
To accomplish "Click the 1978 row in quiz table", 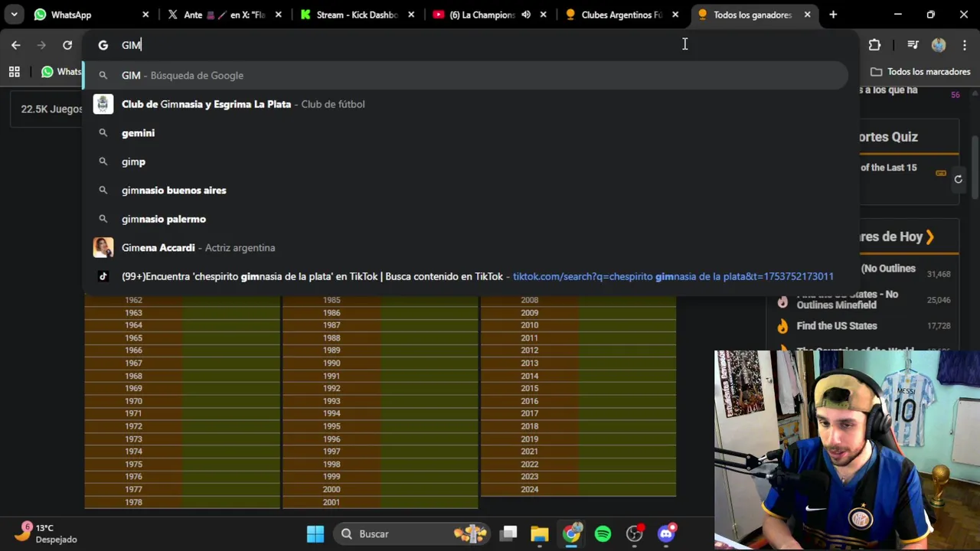I will pos(182,502).
